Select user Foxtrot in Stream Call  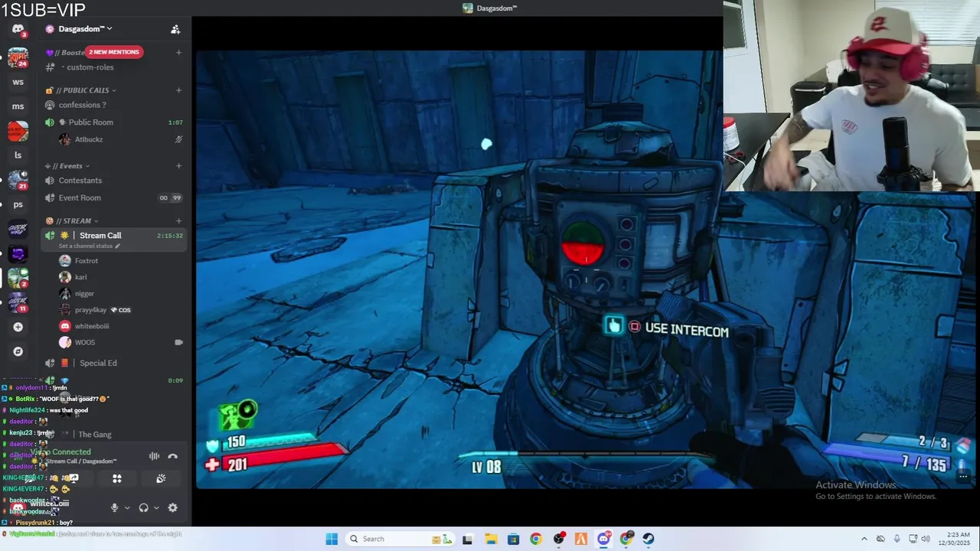(121, 261)
